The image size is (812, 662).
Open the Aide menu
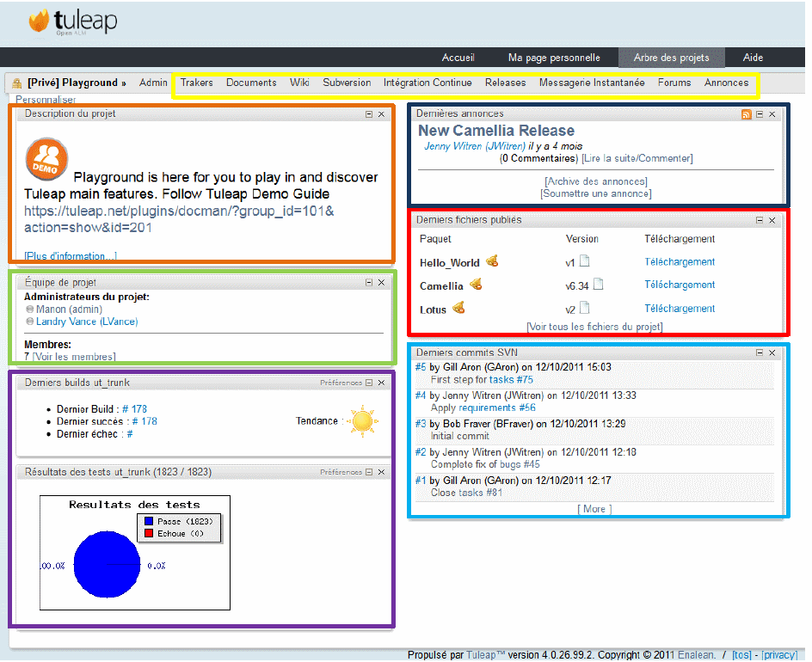coord(753,58)
